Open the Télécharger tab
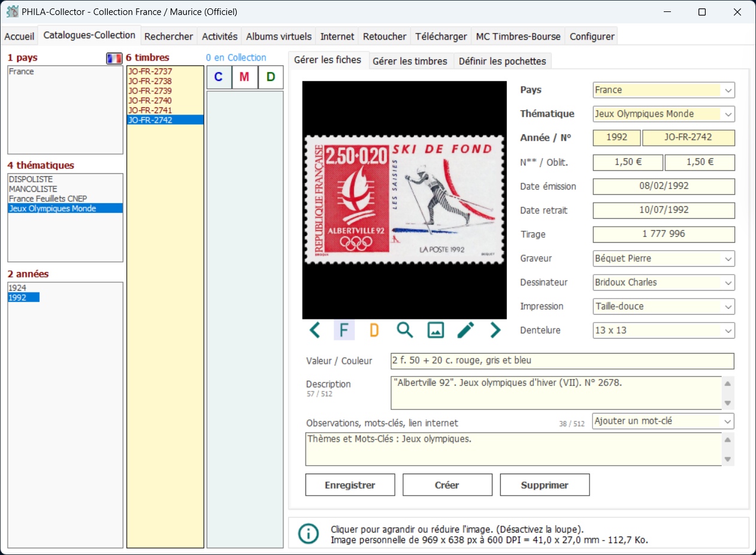This screenshot has height=555, width=756. (441, 37)
